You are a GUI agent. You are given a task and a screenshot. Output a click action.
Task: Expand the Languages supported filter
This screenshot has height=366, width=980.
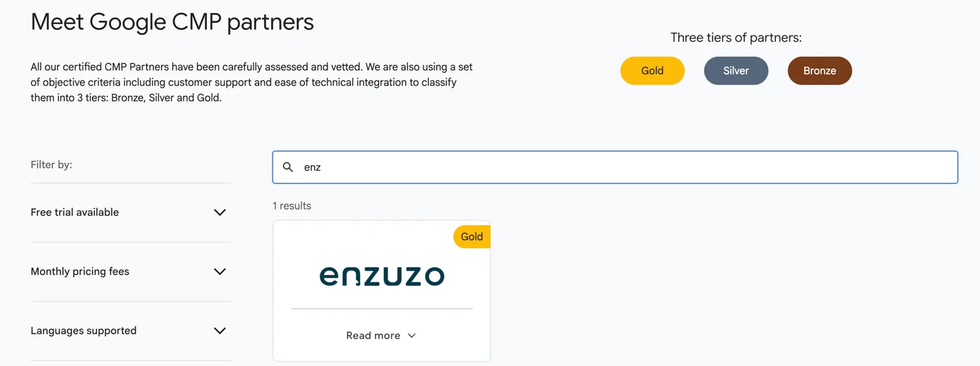131,331
